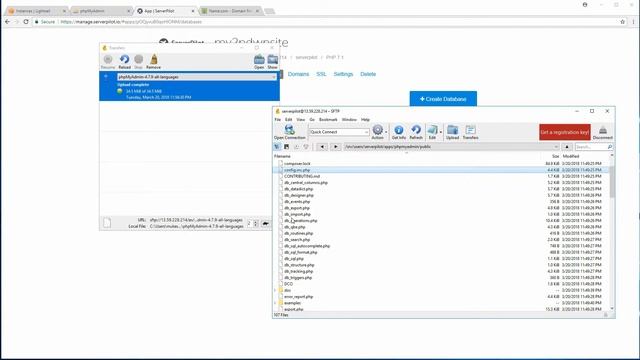Expand the doc folder
This screenshot has width=640, height=360.
click(x=276, y=290)
